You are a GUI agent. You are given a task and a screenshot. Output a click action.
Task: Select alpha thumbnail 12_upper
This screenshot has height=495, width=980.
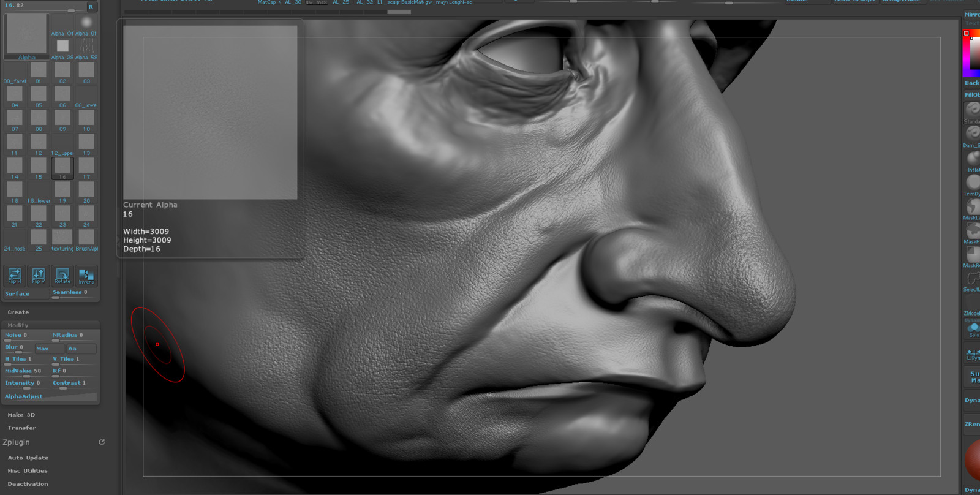pyautogui.click(x=62, y=145)
